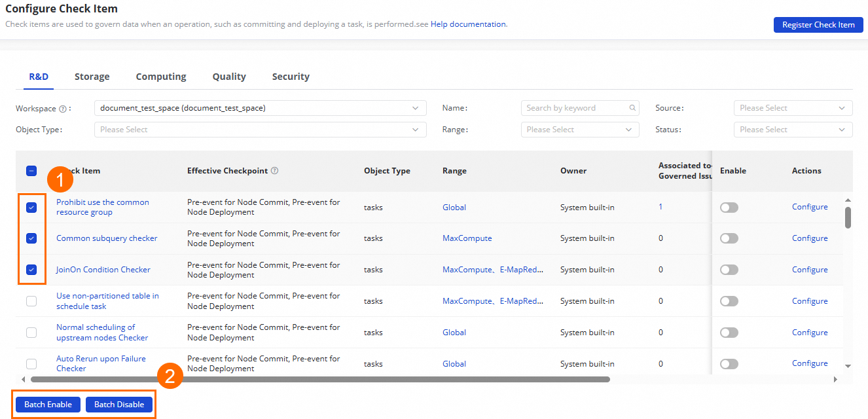Image resolution: width=868 pixels, height=419 pixels.
Task: Click the table vertical scrollbar thumb
Action: [848, 217]
